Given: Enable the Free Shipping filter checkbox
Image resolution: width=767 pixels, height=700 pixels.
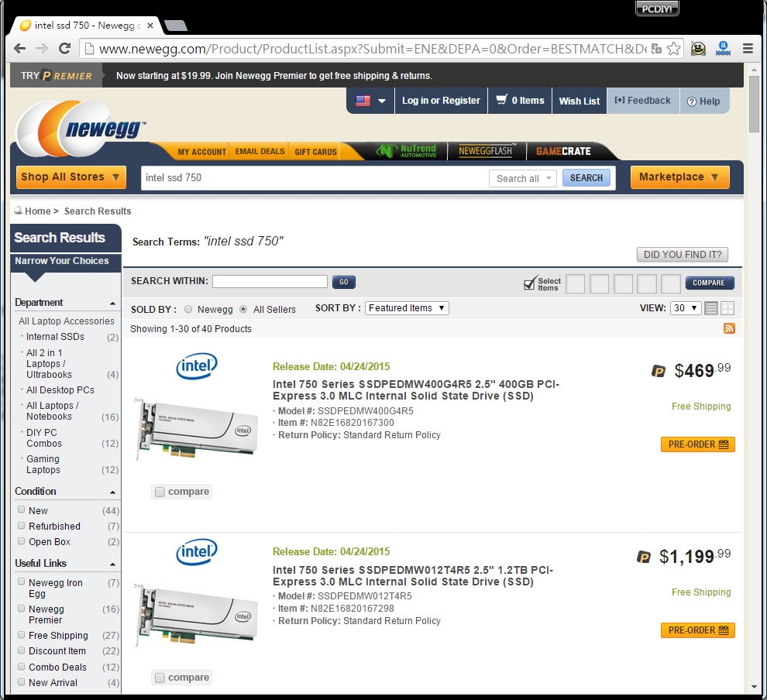Looking at the screenshot, I should (x=21, y=634).
